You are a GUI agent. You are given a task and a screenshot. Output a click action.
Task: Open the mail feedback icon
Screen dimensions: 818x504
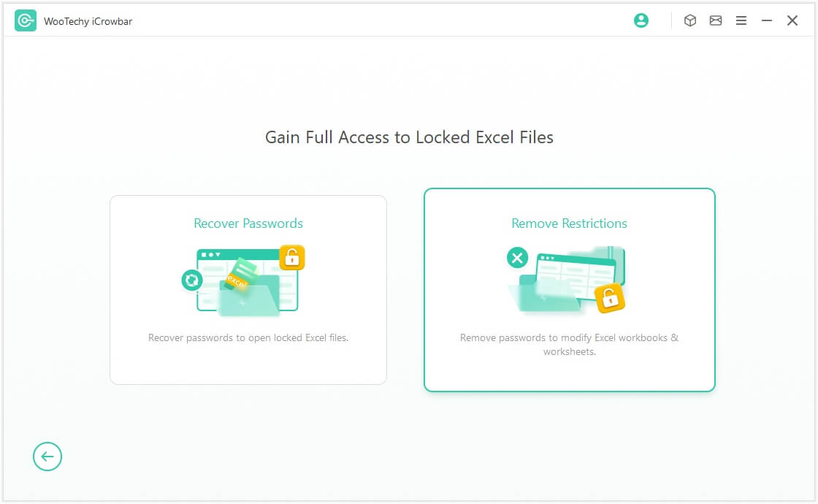coord(715,20)
